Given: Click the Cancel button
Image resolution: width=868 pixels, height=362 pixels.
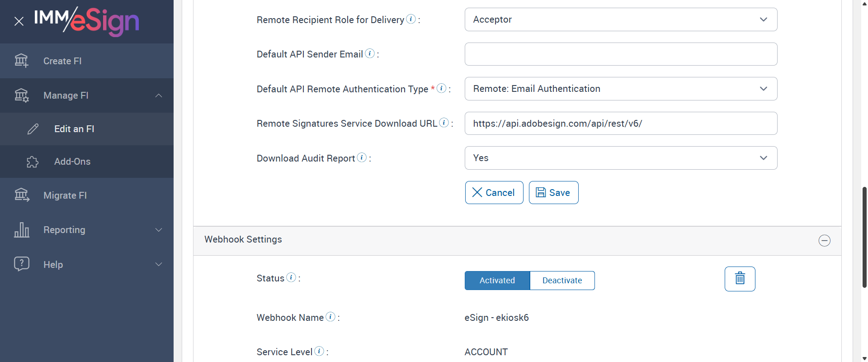Looking at the screenshot, I should pos(494,193).
